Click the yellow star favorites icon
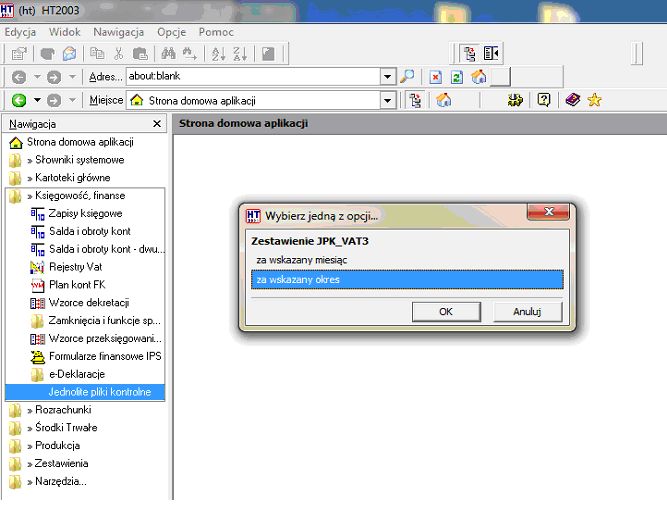The width and height of the screenshot is (667, 517). point(594,100)
